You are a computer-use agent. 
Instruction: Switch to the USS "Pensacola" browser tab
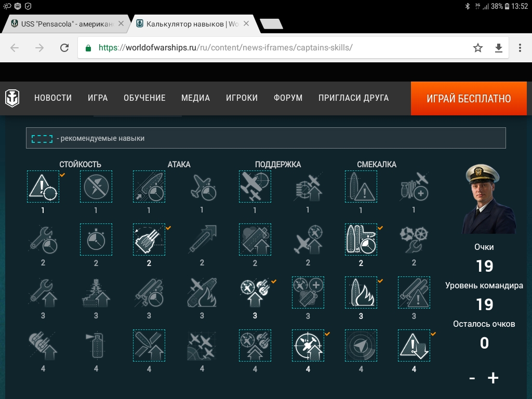[65, 24]
